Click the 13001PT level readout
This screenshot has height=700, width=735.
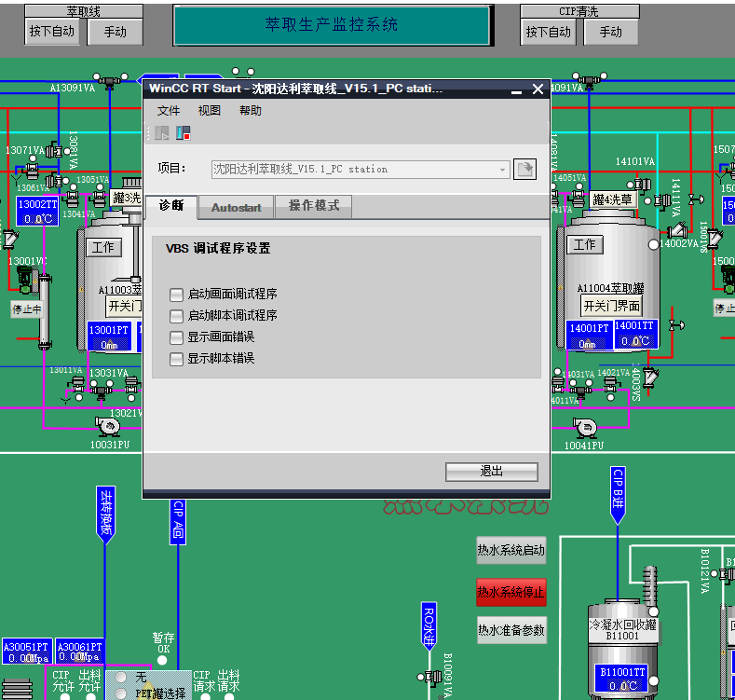(x=109, y=336)
